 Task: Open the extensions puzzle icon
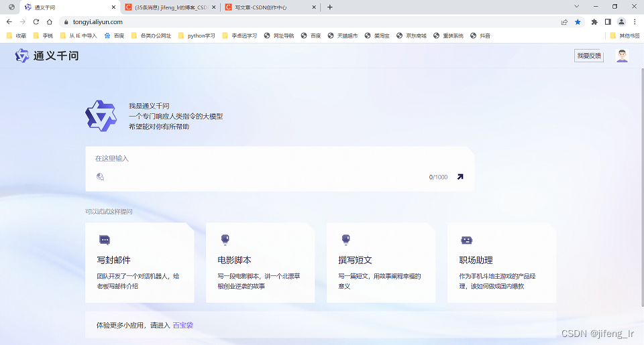click(x=594, y=22)
